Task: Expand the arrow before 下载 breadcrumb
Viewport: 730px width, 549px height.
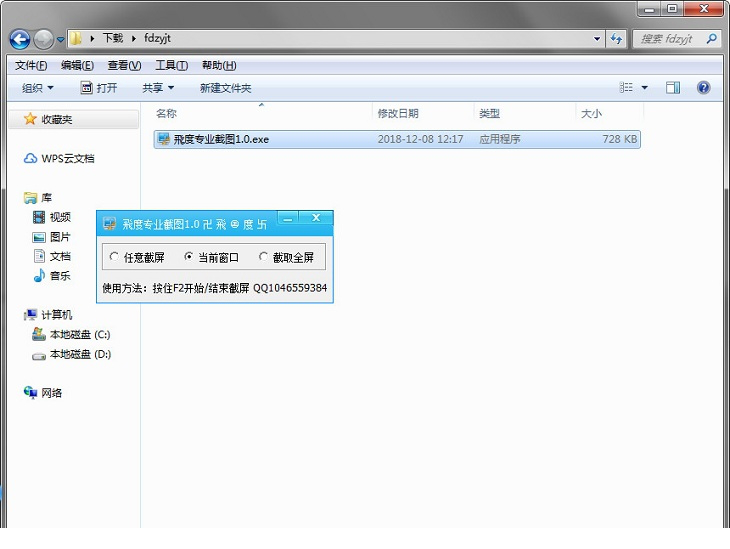Action: pos(92,39)
